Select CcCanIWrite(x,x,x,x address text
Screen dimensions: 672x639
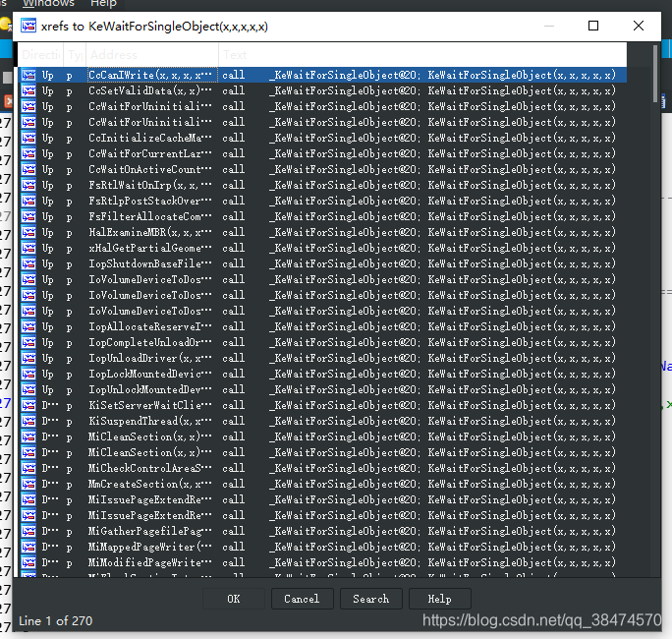click(150, 75)
